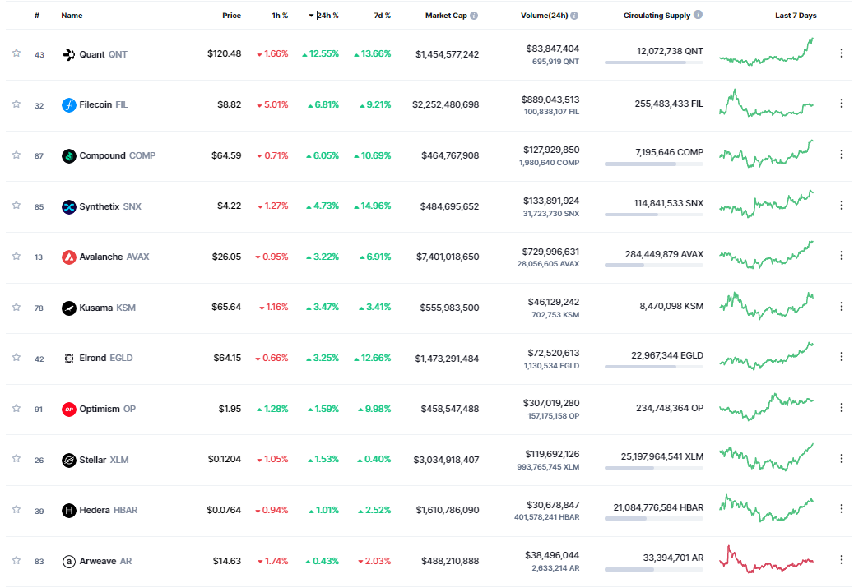The height and width of the screenshot is (588, 868).
Task: Toggle Kusama watchlist star
Action: [x=16, y=307]
